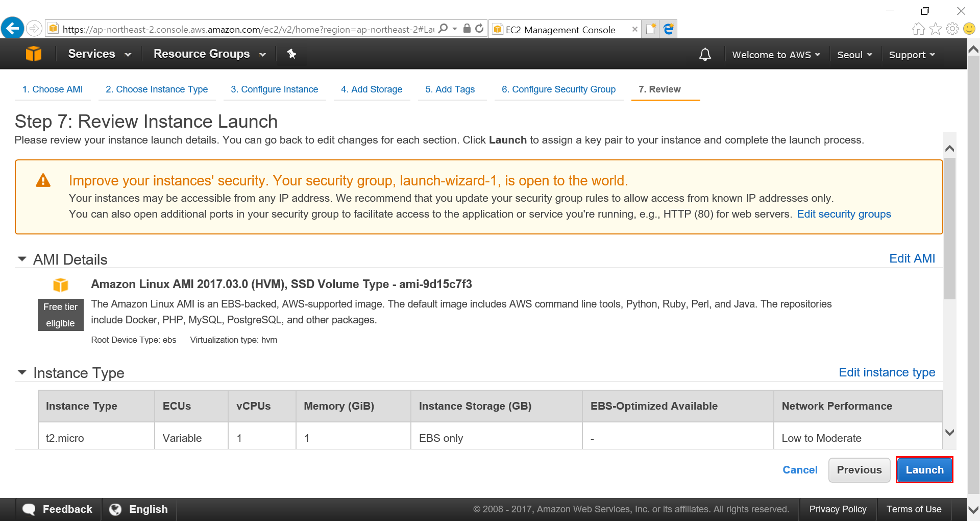Click the English language selector
Screen dimensions: 980x521
pyautogui.click(x=139, y=509)
